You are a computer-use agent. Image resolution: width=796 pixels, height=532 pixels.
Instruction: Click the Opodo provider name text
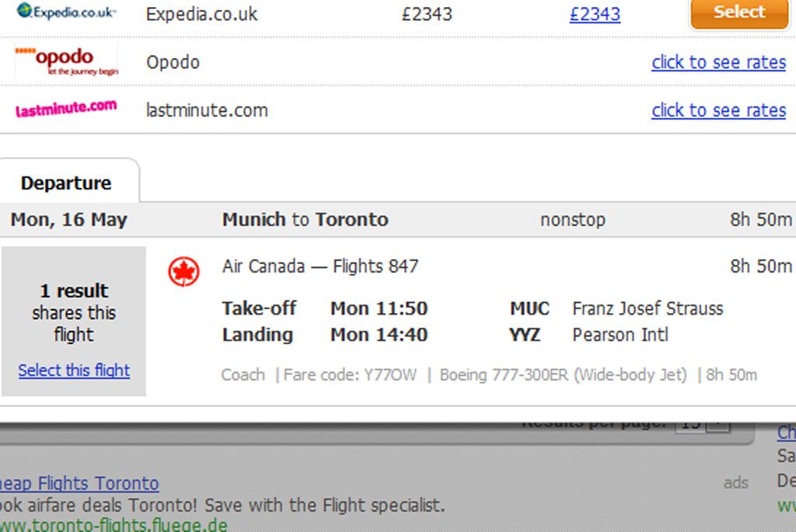173,62
